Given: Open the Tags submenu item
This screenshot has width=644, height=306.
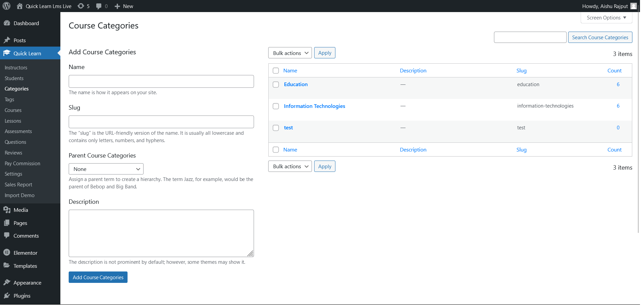Looking at the screenshot, I should [9, 100].
